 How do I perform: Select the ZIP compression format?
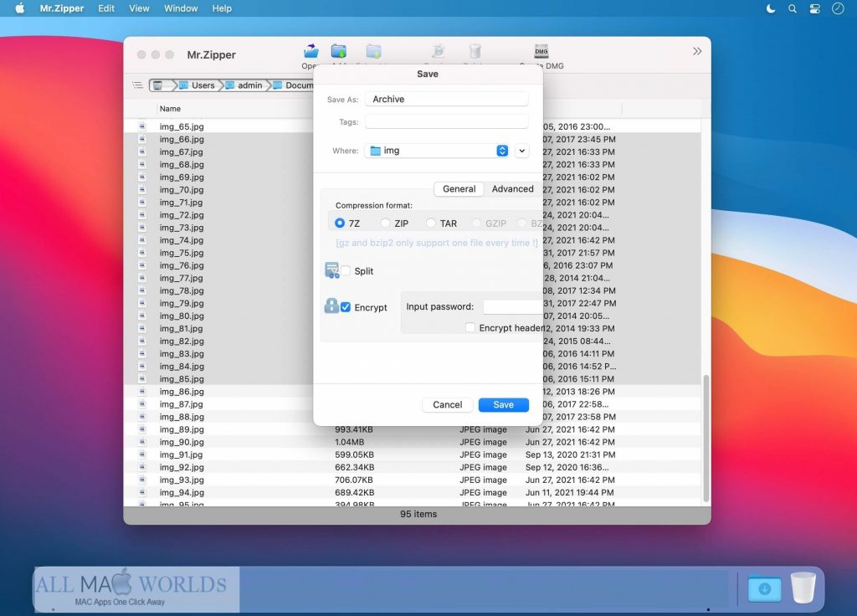pos(385,223)
